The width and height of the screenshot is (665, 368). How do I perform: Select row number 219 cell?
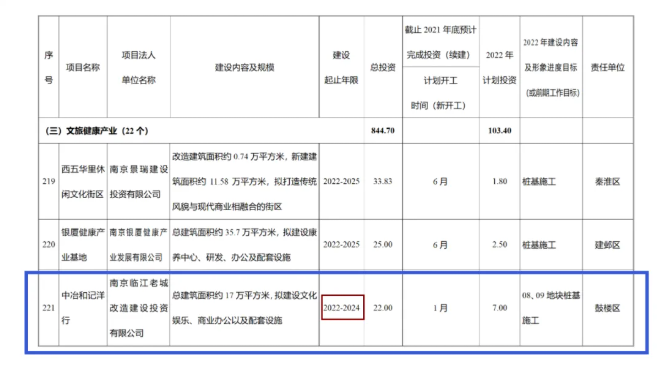click(x=49, y=181)
